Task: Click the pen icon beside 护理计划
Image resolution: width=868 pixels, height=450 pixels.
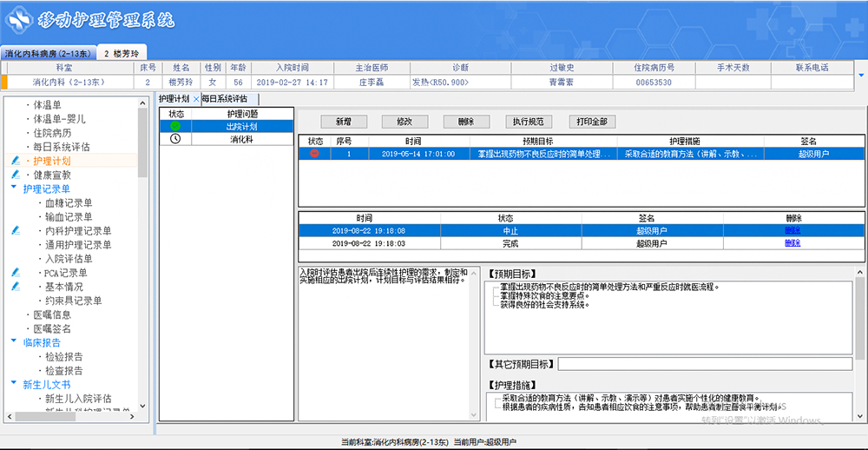Action: [x=15, y=161]
